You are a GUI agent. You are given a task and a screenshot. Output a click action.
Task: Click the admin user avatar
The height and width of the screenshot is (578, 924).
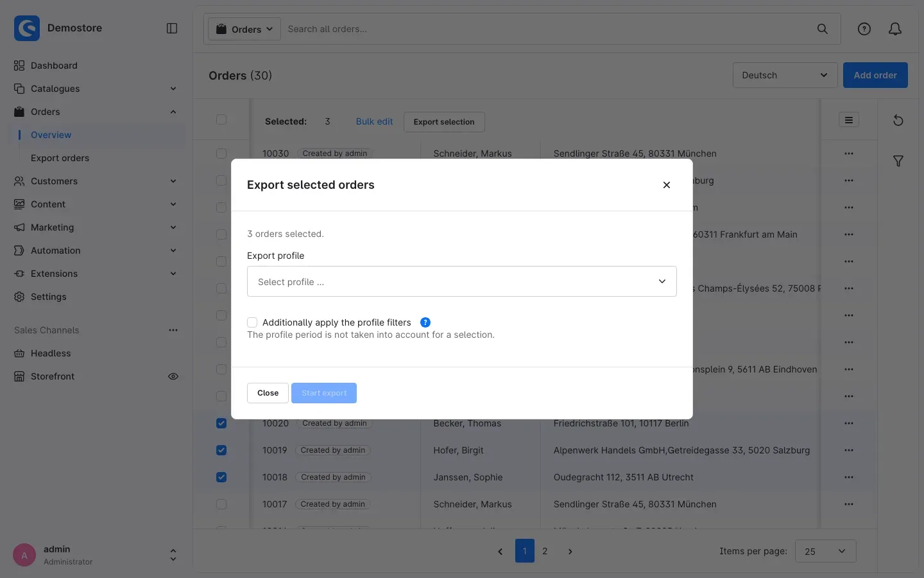coord(24,556)
